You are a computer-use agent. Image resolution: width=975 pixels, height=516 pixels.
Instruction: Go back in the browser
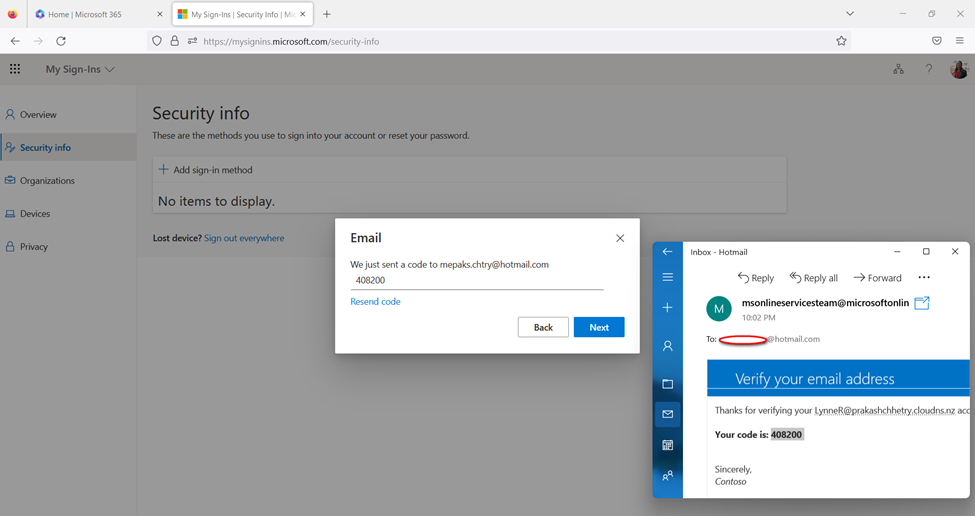16,41
